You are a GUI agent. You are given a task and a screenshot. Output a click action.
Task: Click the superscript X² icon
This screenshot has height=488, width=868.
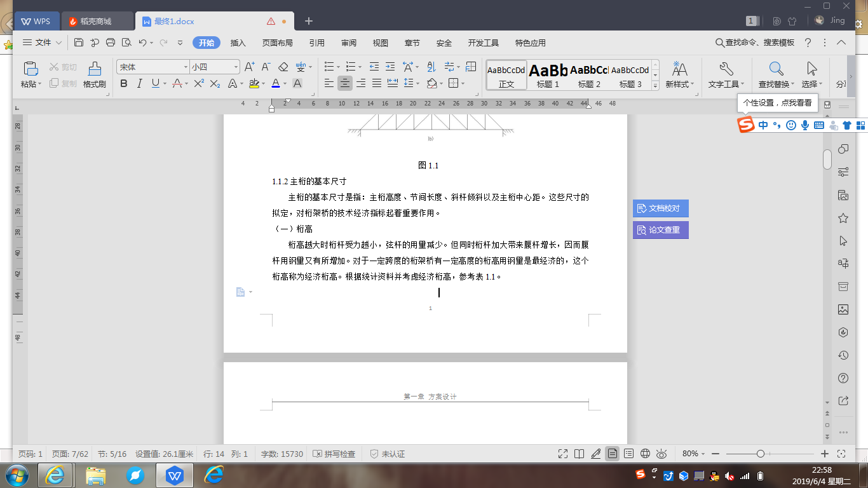coord(198,83)
